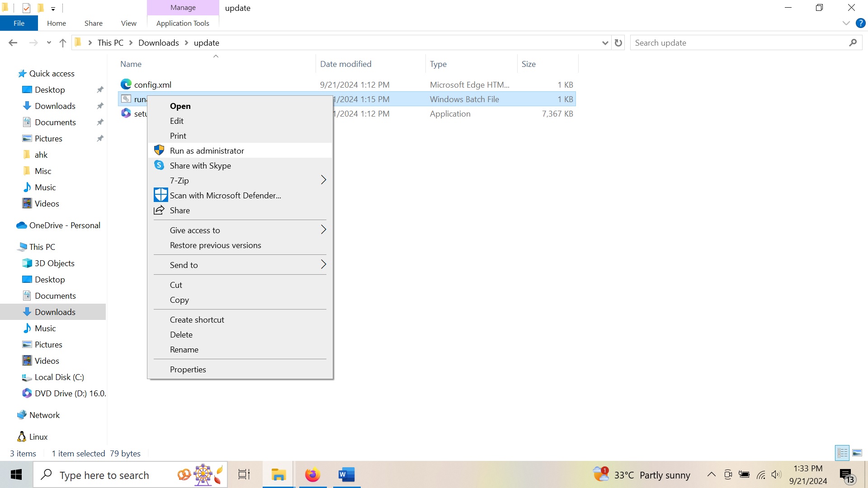Click the Share tab in ribbon
868x488 pixels.
(x=93, y=23)
